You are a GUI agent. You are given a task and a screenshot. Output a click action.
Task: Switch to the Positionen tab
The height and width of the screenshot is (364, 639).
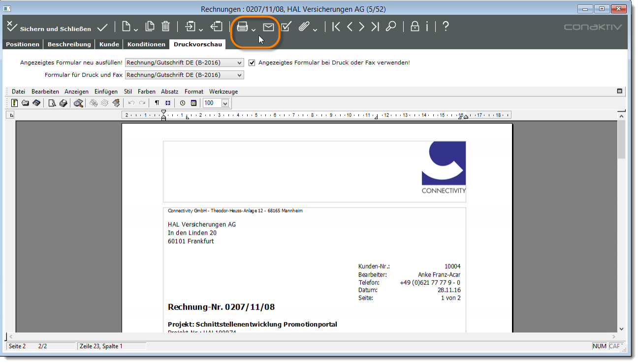click(23, 44)
